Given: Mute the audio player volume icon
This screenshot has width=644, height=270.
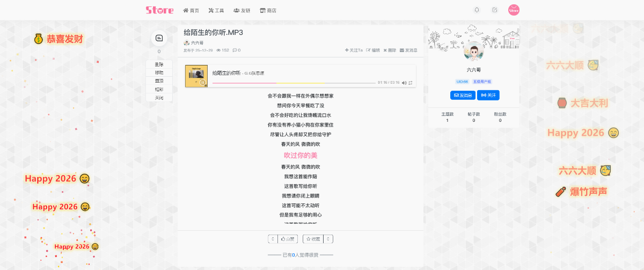Looking at the screenshot, I should pos(404,83).
